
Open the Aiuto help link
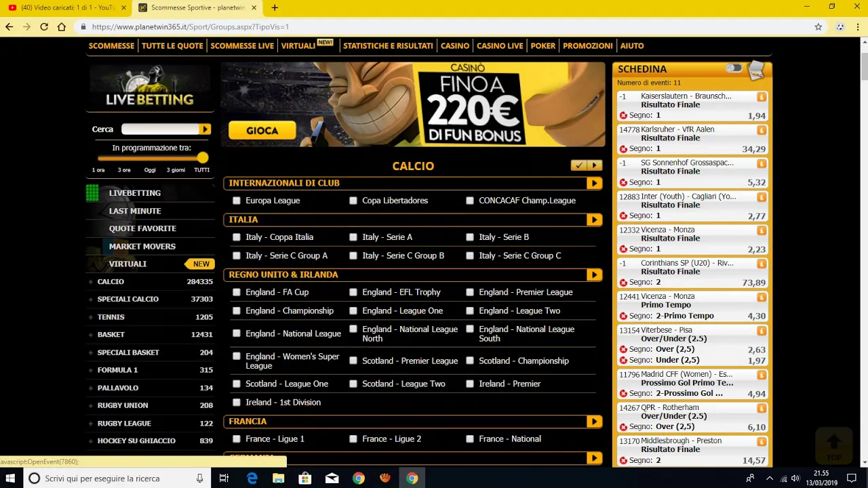tap(632, 45)
